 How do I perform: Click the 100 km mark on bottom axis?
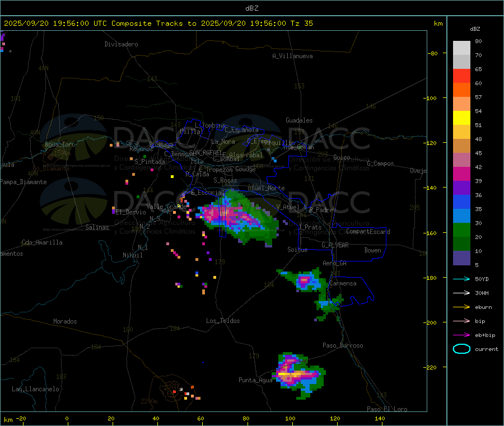290,419
